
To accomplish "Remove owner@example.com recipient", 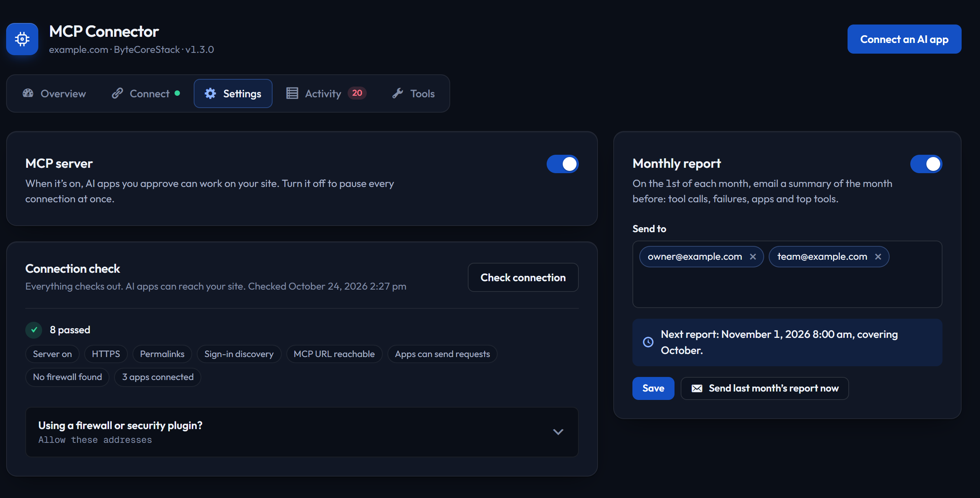I will tap(753, 257).
